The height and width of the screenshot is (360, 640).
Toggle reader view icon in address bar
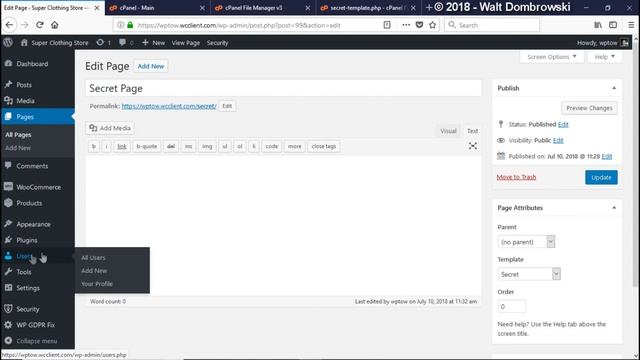pyautogui.click(x=387, y=25)
